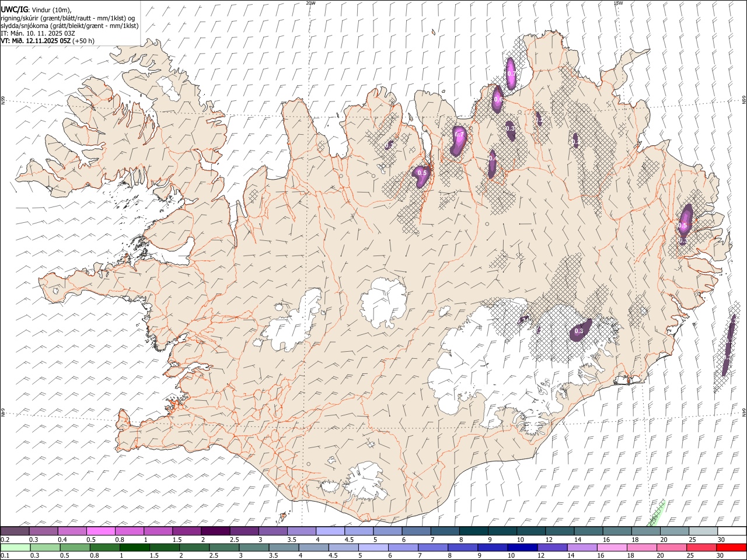Choose the light pink 16 swatch in lower legend

click(612, 547)
